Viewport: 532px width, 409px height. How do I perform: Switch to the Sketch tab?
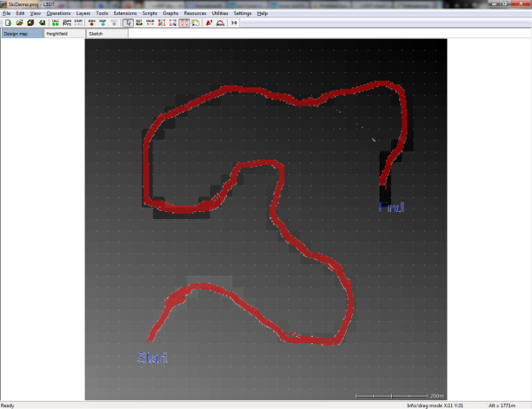tap(95, 33)
